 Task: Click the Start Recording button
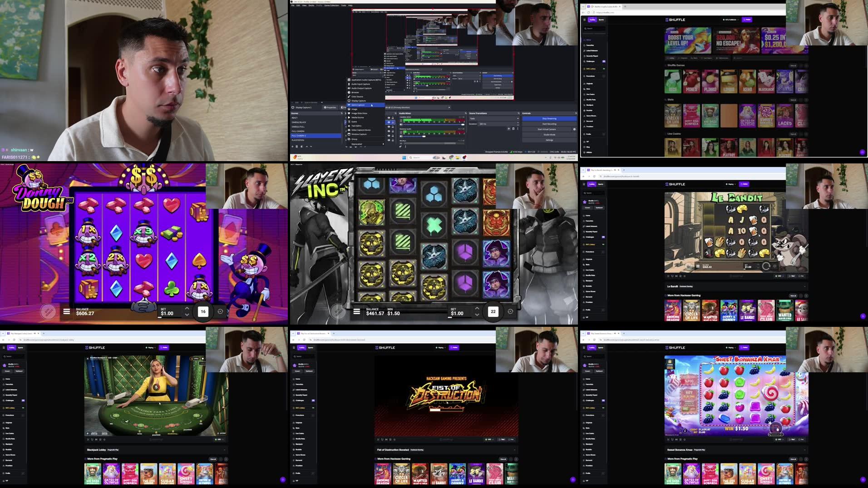point(550,124)
